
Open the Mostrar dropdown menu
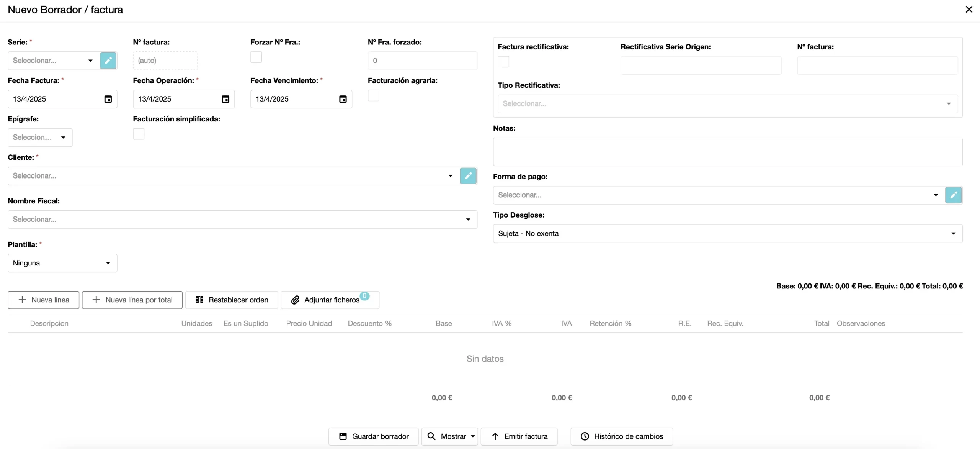click(450, 436)
